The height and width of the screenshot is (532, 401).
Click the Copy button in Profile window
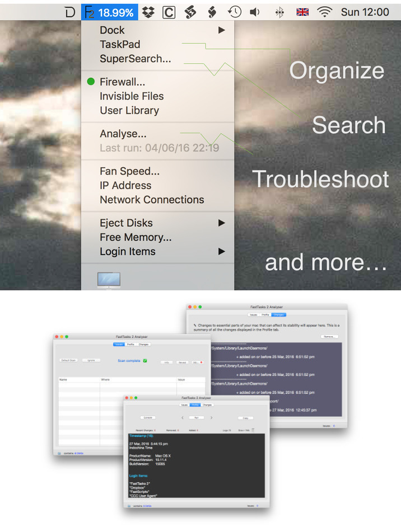tap(246, 418)
